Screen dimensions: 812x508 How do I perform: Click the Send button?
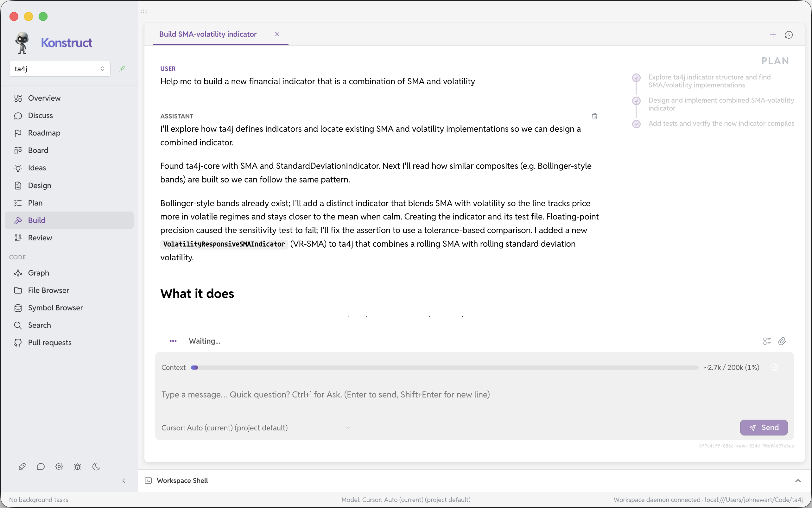point(764,428)
